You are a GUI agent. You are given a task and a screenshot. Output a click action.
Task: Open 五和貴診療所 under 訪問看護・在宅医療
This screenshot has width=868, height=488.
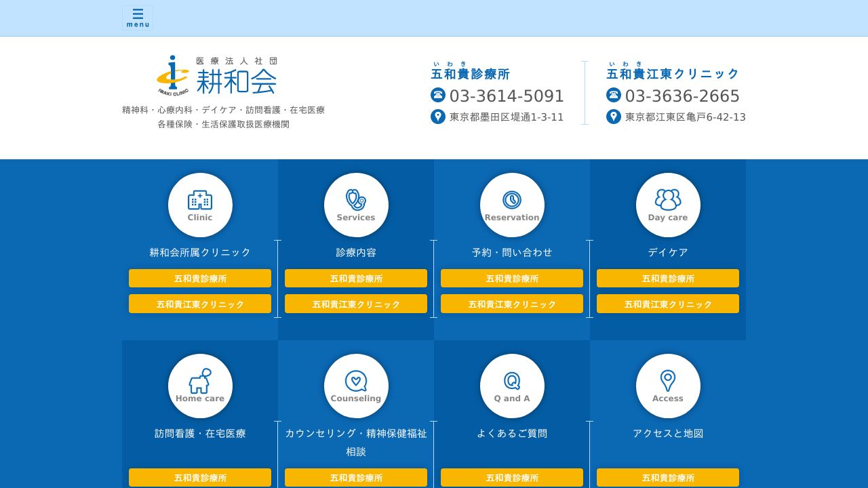coord(200,477)
